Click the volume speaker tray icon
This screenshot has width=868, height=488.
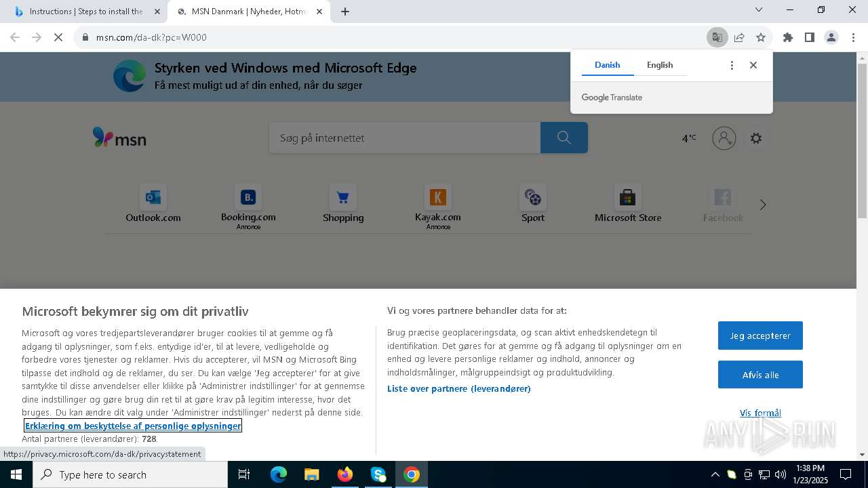coord(781,474)
